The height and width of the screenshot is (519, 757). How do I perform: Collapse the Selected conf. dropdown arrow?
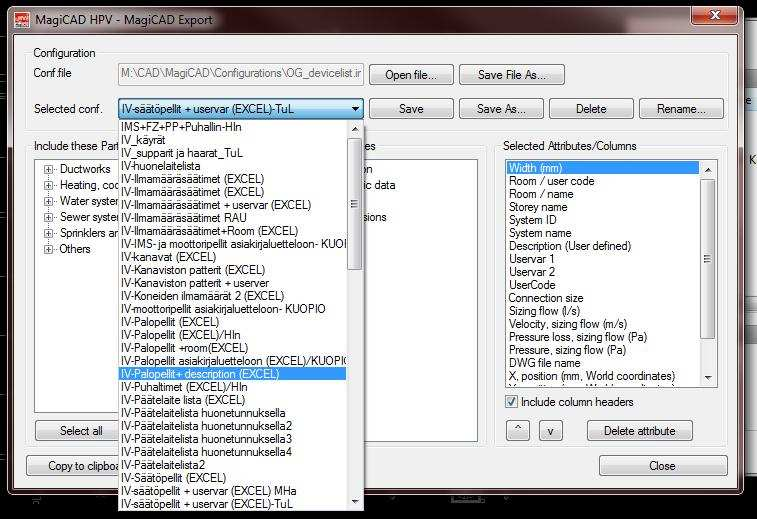click(x=355, y=109)
